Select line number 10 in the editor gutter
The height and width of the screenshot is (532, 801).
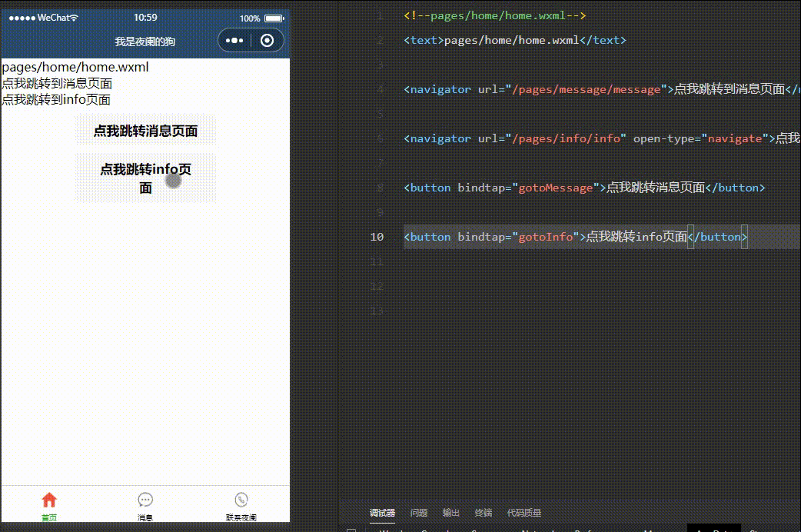pyautogui.click(x=377, y=237)
